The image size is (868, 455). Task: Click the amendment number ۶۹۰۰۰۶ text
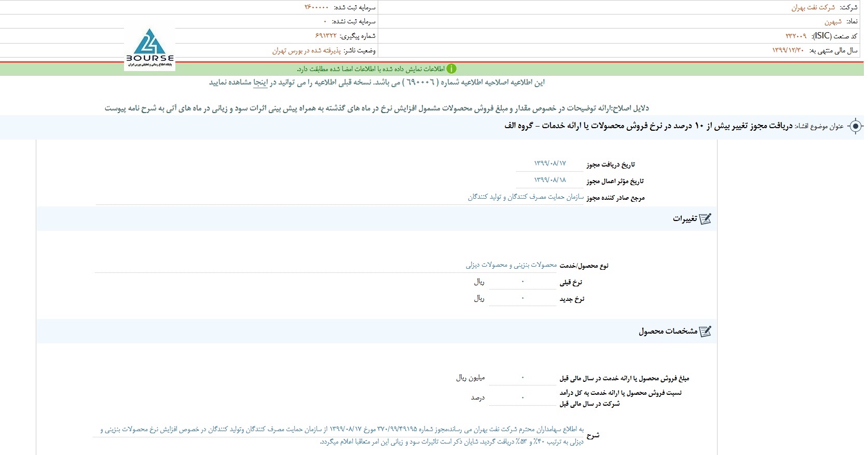421,82
